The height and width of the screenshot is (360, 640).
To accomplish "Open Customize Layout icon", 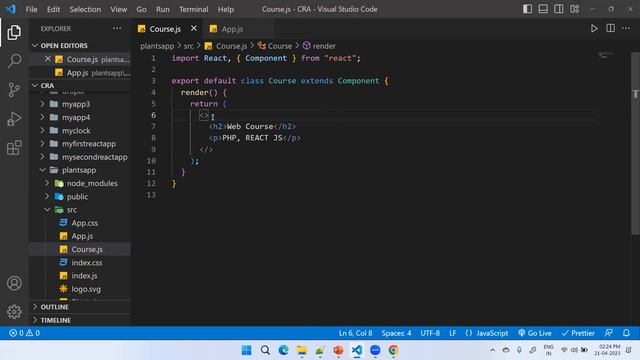I will (x=574, y=9).
